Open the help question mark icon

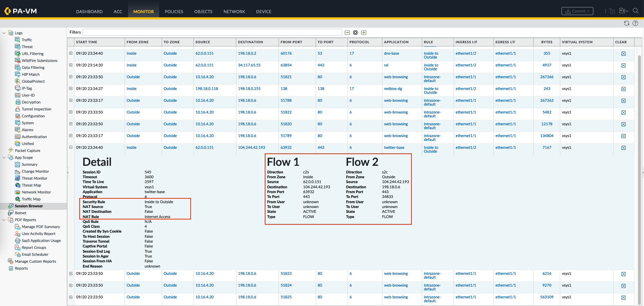(635, 23)
